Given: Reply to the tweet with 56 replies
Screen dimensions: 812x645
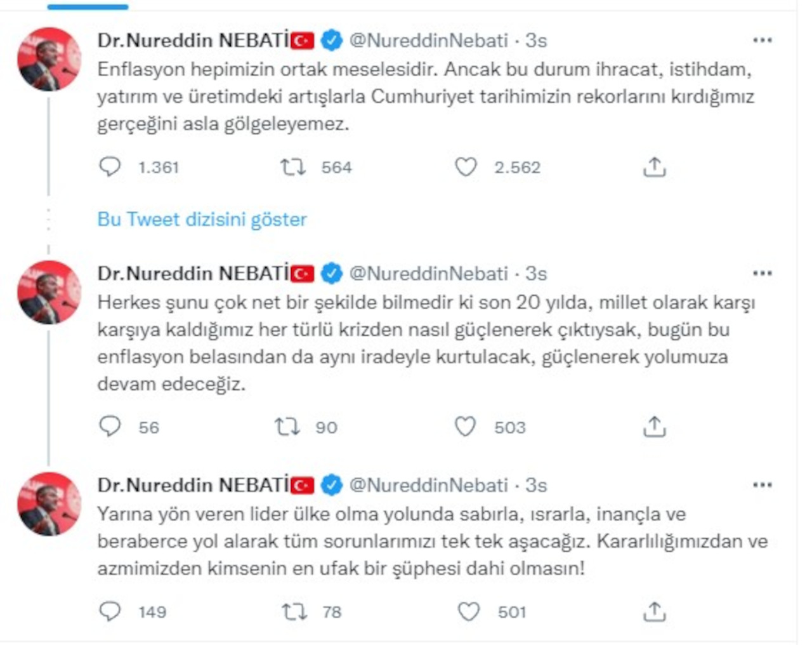Looking at the screenshot, I should 110,427.
